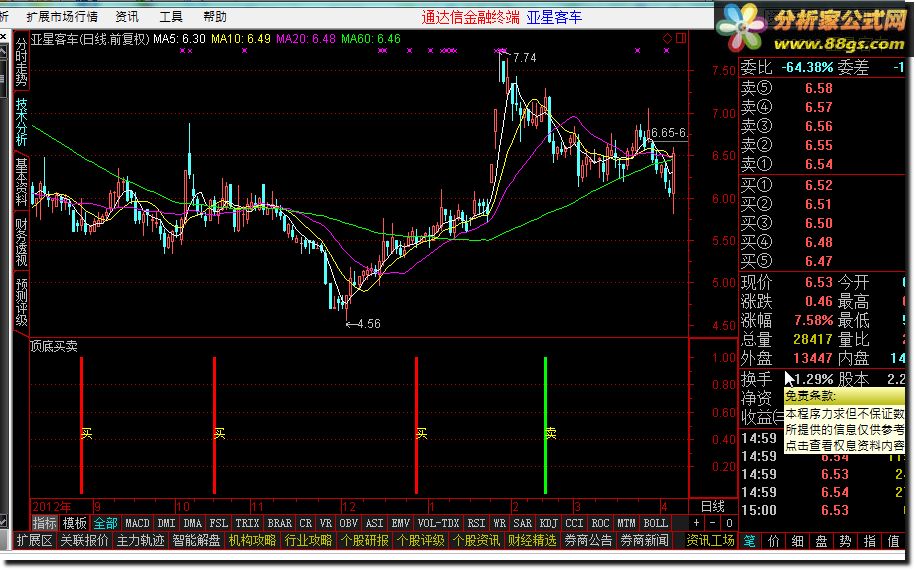916x570 pixels.
Task: Open the 机构攻略 tab
Action: [252, 541]
